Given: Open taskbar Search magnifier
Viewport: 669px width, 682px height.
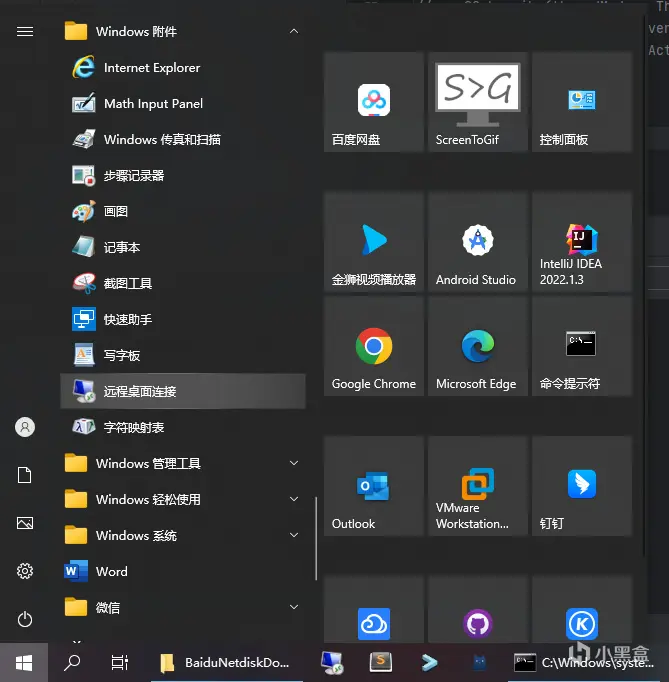Looking at the screenshot, I should [72, 663].
